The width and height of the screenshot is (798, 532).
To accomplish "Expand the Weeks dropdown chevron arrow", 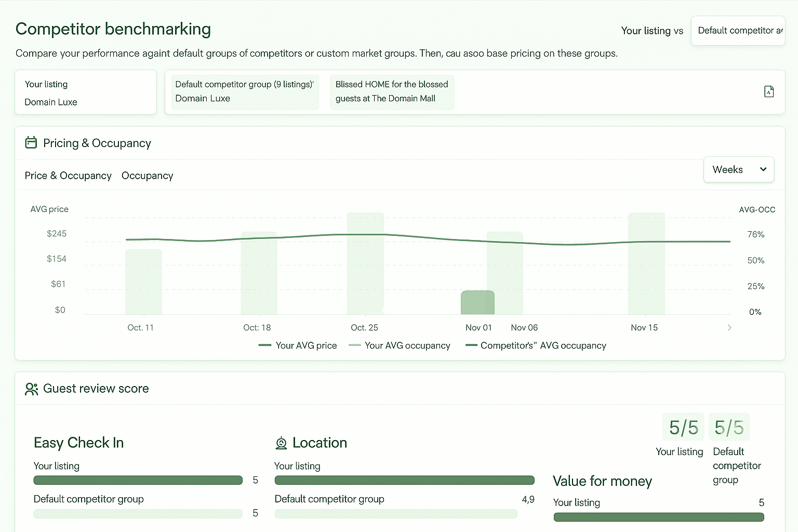I will click(763, 169).
